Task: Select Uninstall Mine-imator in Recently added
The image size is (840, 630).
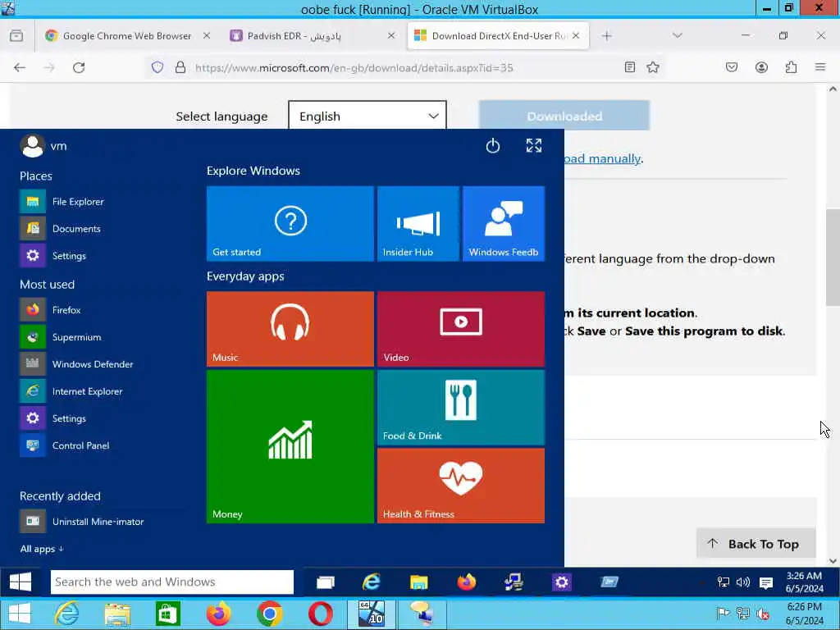Action: coord(82,521)
